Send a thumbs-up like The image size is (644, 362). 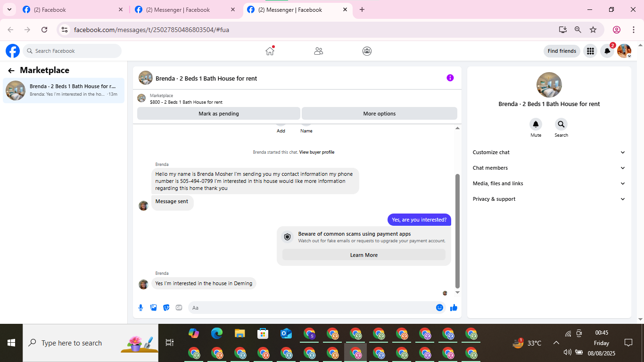click(x=454, y=308)
